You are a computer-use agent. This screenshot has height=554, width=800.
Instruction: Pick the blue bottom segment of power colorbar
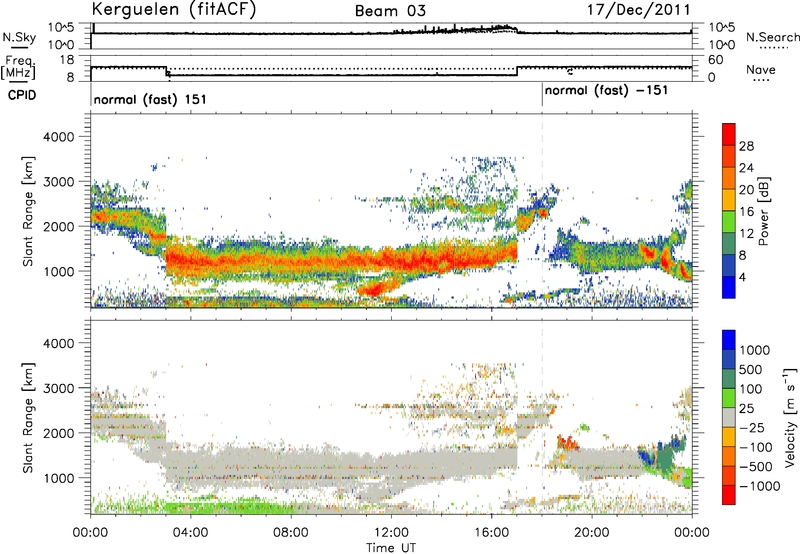729,288
